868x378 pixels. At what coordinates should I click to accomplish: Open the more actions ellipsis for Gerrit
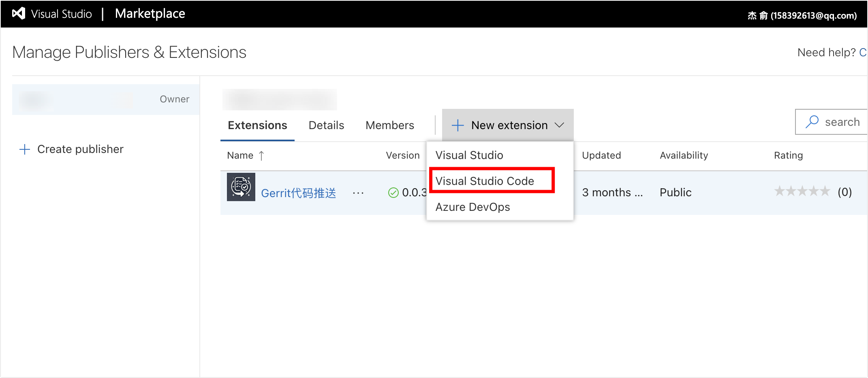coord(358,193)
